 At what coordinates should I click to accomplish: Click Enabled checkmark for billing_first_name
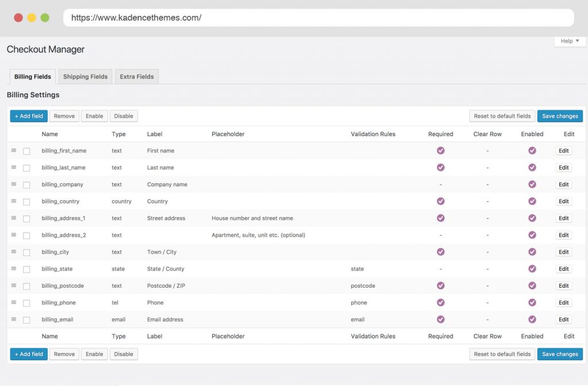coord(532,150)
